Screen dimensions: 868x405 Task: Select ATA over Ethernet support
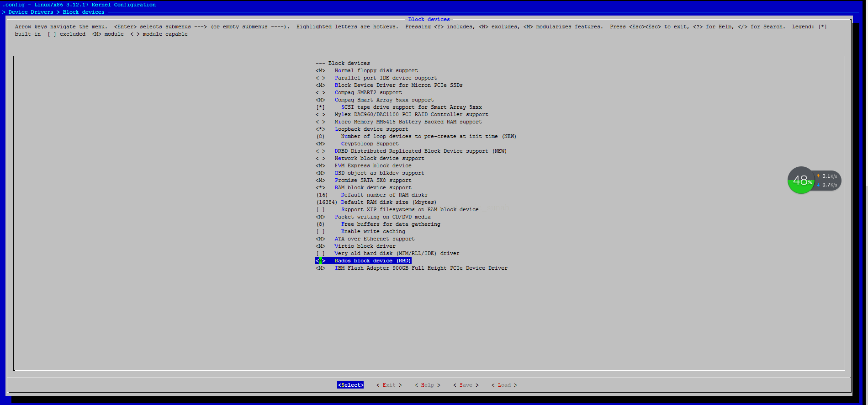pyautogui.click(x=365, y=239)
